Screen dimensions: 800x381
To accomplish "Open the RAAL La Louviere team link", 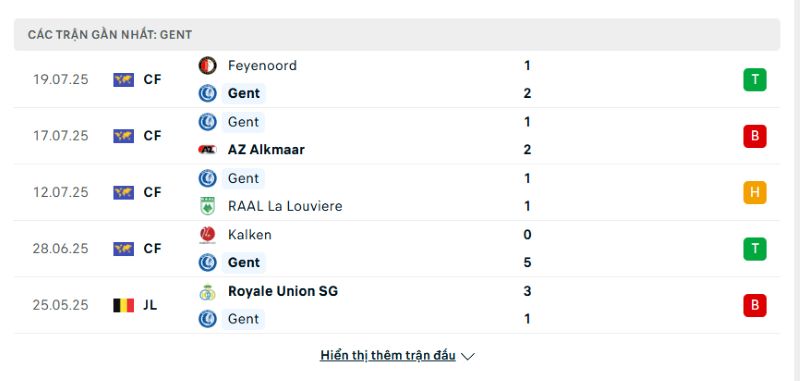I will tap(285, 206).
